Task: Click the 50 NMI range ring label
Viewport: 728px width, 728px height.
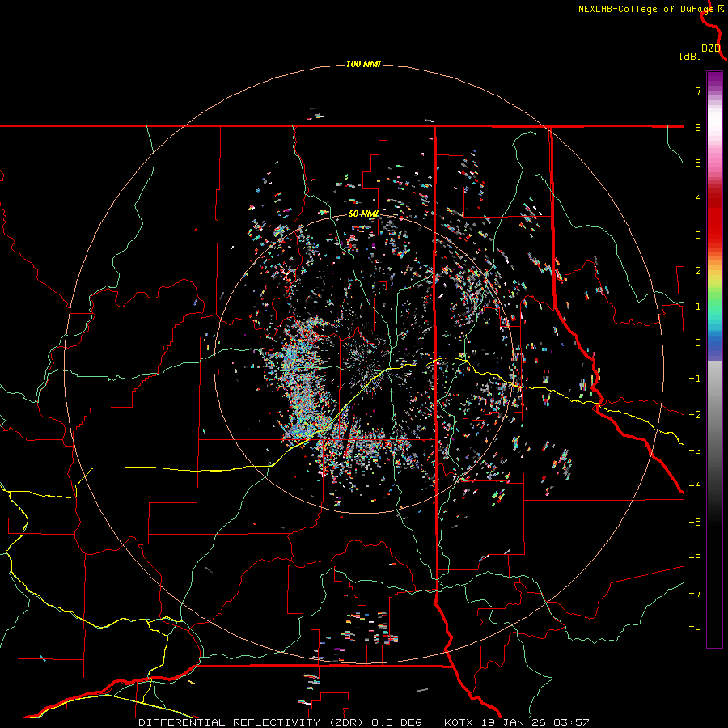Action: click(x=363, y=214)
